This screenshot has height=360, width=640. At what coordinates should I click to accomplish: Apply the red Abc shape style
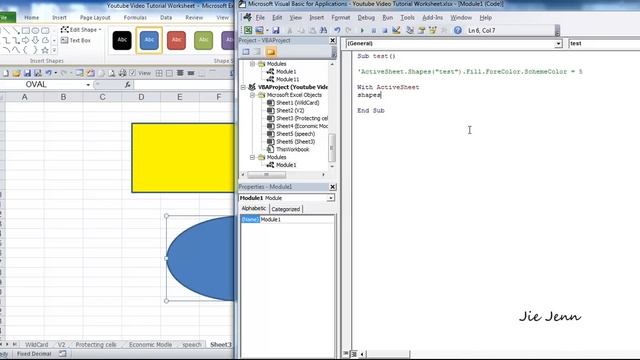pyautogui.click(x=176, y=40)
